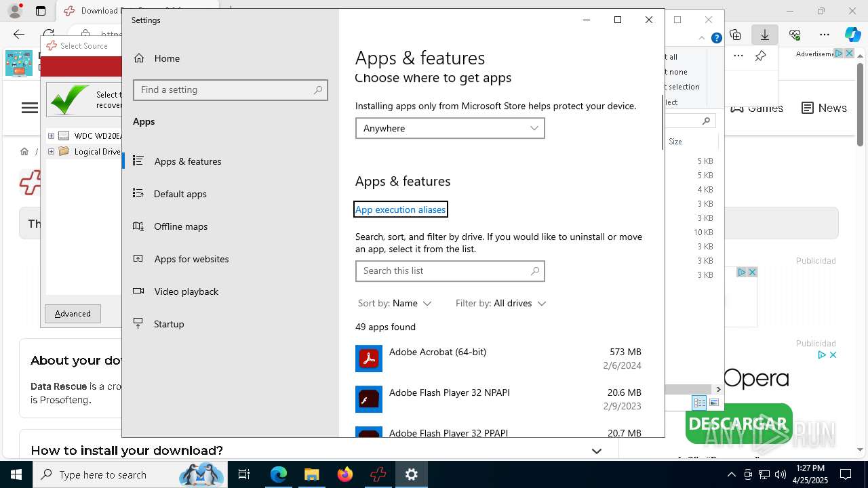Open Video playback settings page
Image resolution: width=868 pixels, height=488 pixels.
click(x=231, y=291)
